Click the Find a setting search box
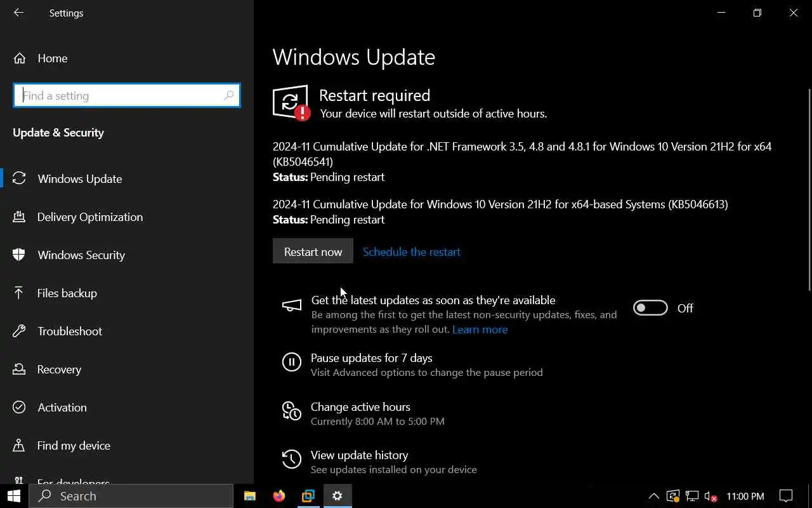This screenshot has height=508, width=812. tap(127, 95)
